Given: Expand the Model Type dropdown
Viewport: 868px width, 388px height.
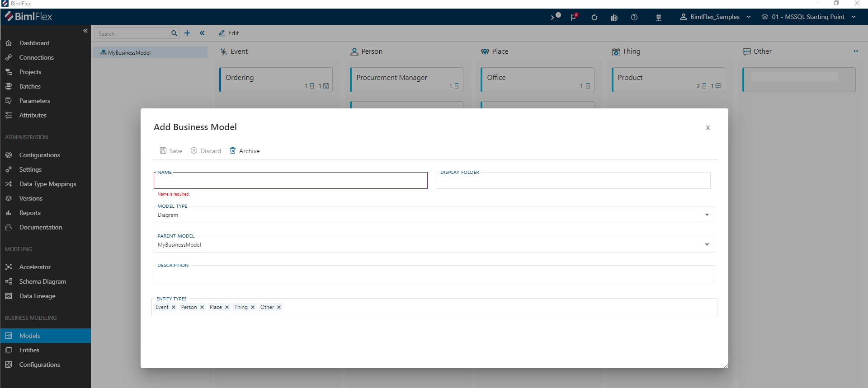Looking at the screenshot, I should (x=707, y=215).
